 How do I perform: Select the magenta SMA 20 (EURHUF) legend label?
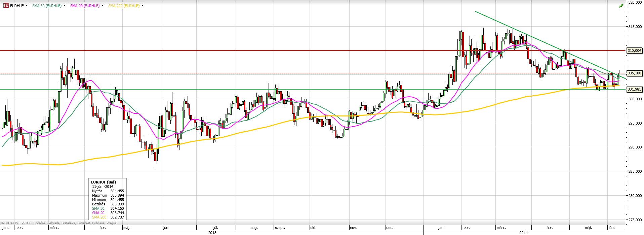coord(85,6)
